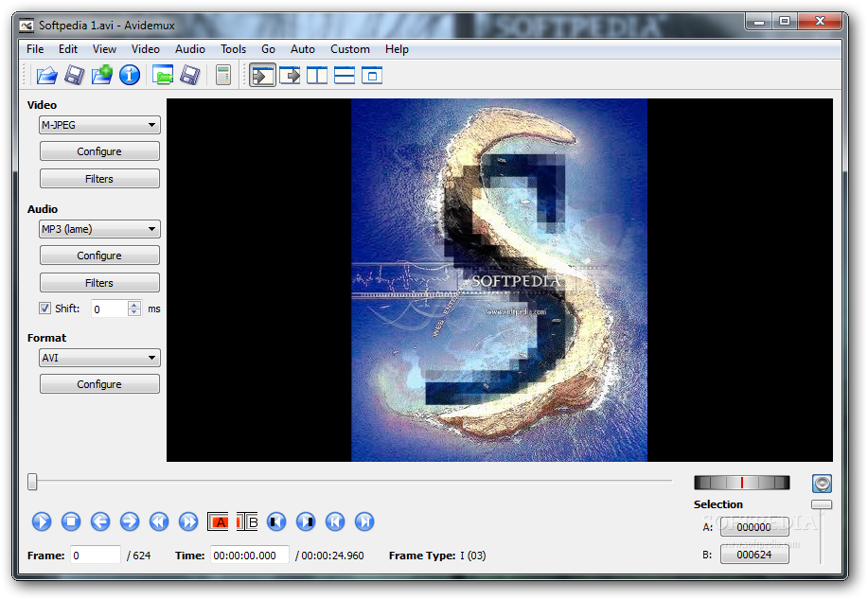Go to the previous frame
868x600 pixels.
click(100, 521)
